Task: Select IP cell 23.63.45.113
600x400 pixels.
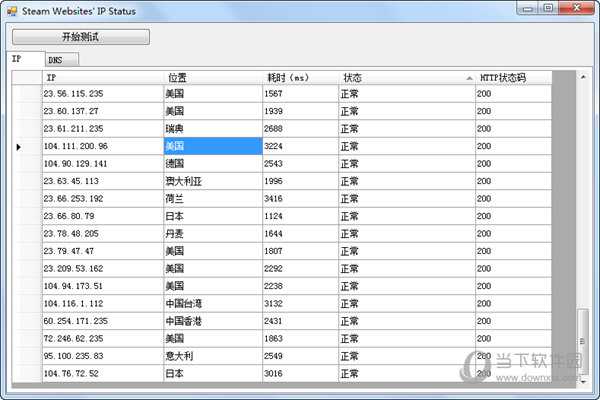Action: pyautogui.click(x=103, y=181)
